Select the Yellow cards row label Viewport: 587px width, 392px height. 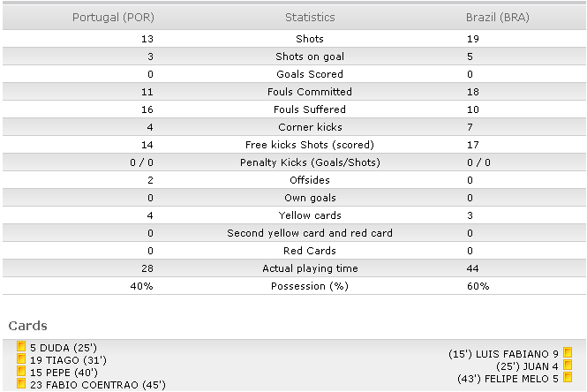(x=310, y=215)
